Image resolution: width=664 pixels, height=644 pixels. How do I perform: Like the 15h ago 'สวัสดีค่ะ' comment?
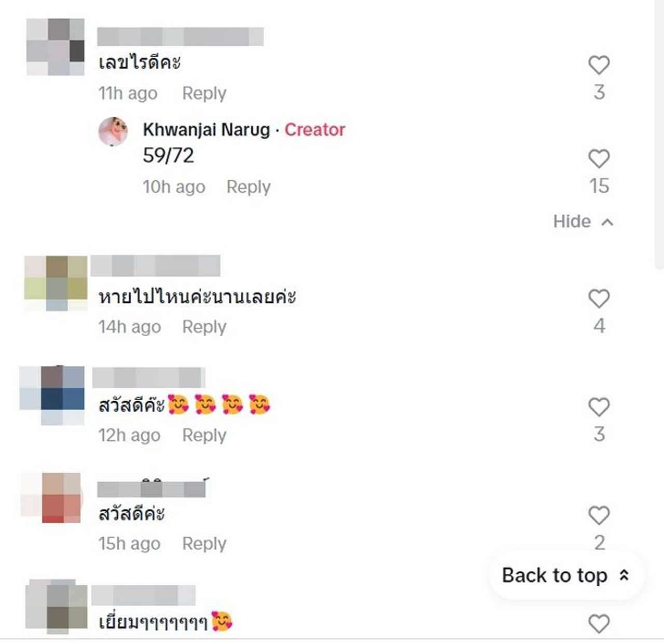(x=599, y=515)
